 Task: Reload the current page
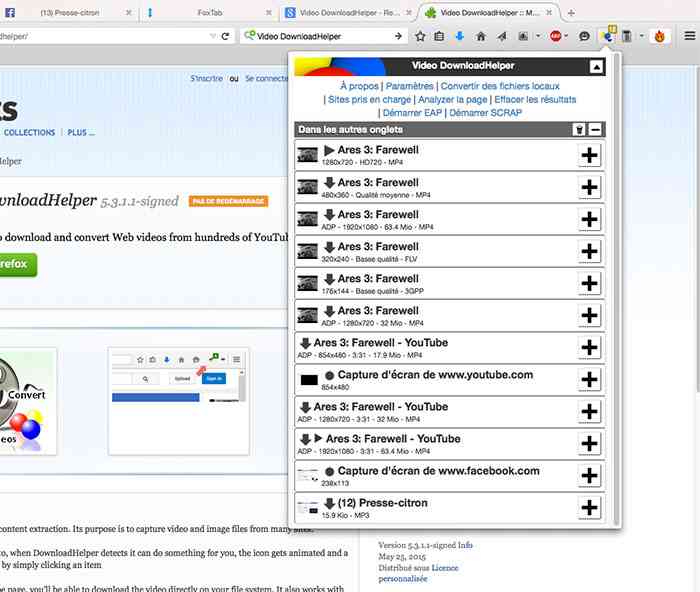point(225,36)
